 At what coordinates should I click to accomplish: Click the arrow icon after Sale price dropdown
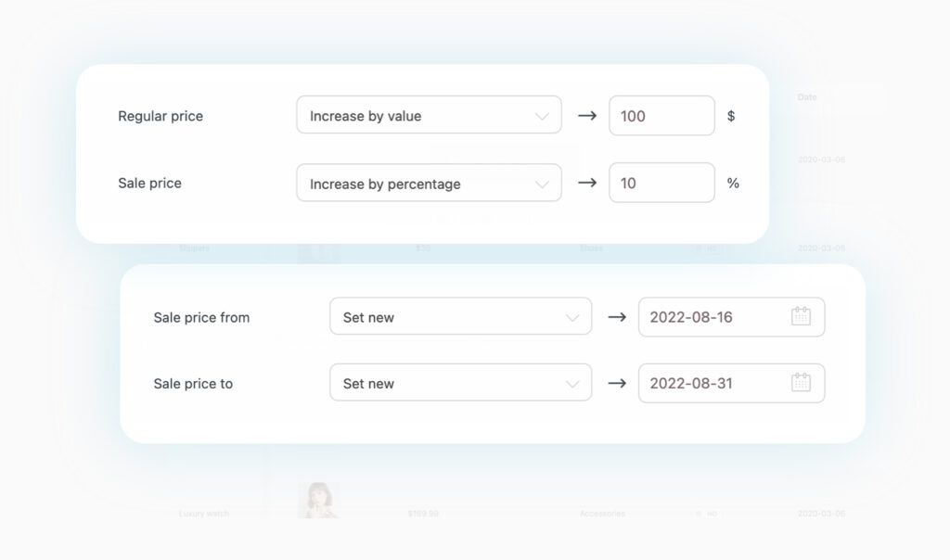(x=588, y=183)
